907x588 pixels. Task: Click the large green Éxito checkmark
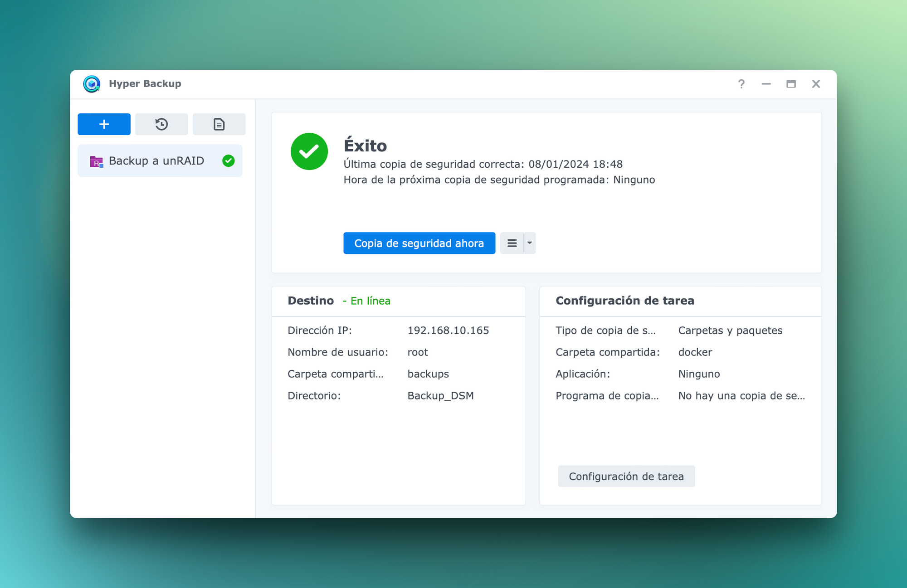(309, 151)
